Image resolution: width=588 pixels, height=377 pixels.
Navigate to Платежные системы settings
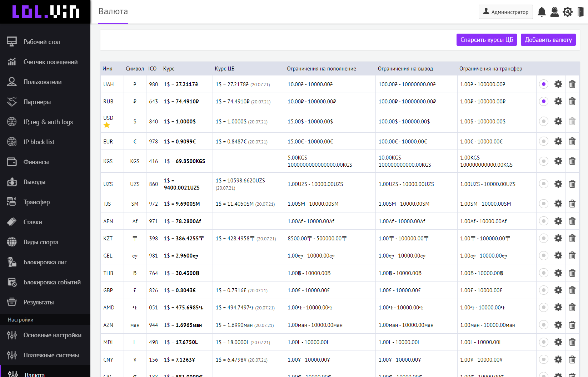[x=51, y=355]
